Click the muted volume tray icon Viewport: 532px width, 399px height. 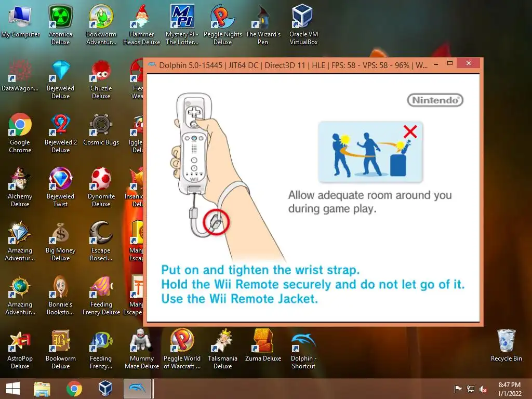tap(483, 389)
